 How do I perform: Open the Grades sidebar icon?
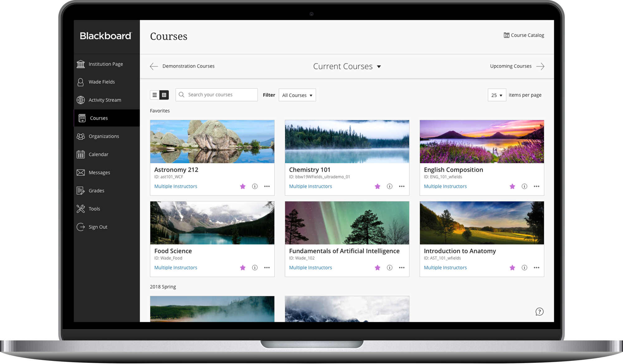[x=81, y=190]
